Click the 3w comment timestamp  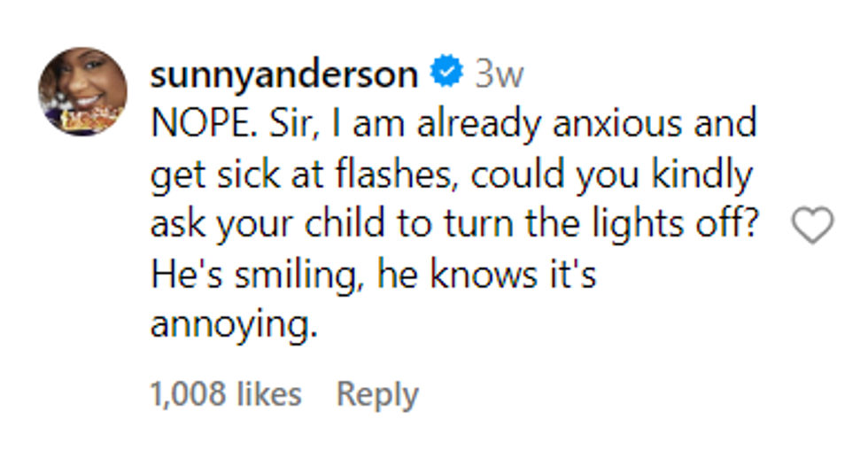point(499,74)
